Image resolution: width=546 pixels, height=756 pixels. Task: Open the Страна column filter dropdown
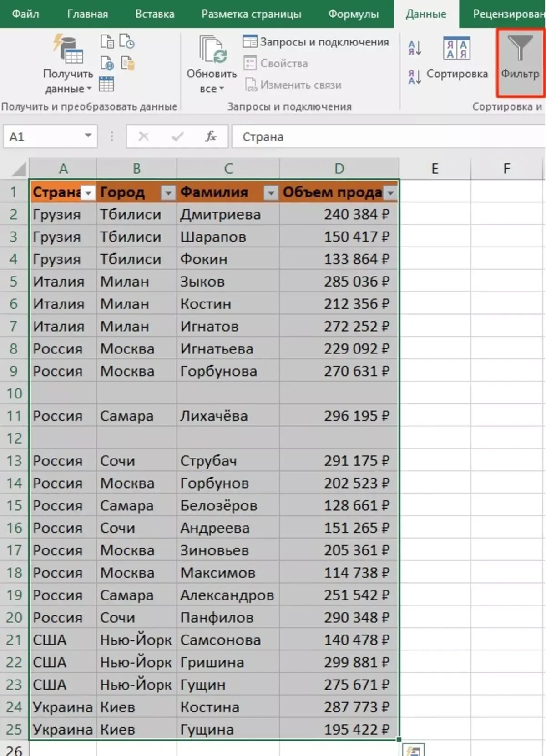tap(88, 193)
